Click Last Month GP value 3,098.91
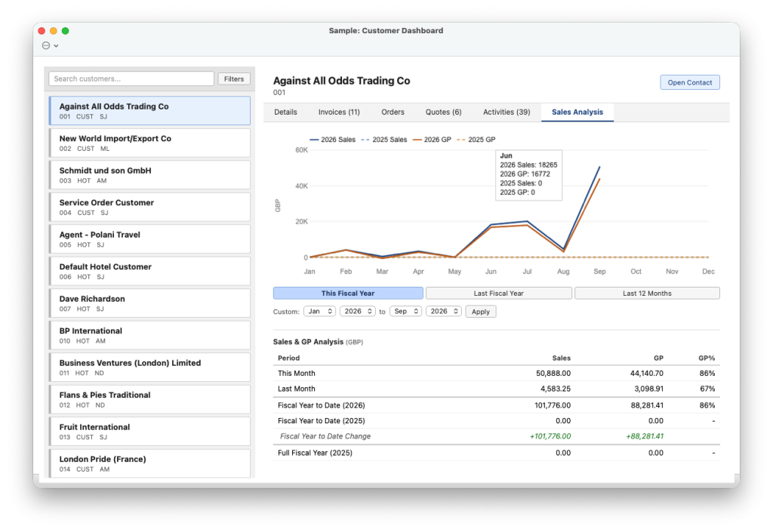The height and width of the screenshot is (532, 773). pyautogui.click(x=648, y=389)
